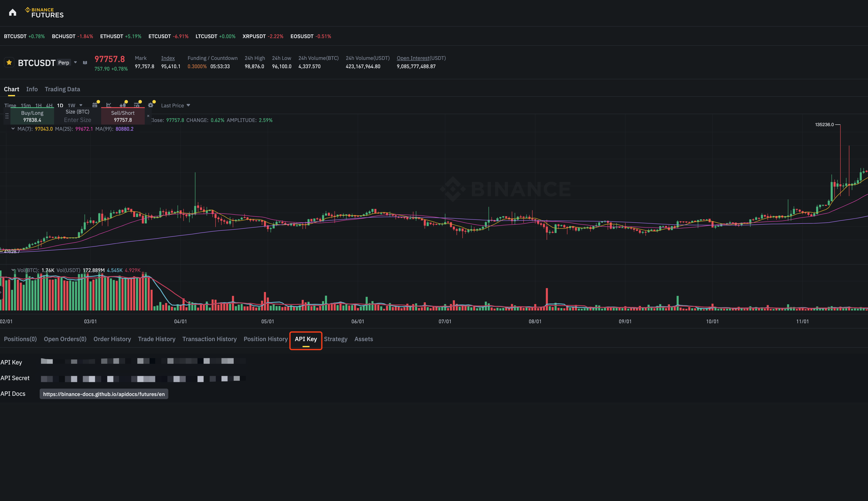Click the 135236.0 high price marker
Viewport: 868px width, 501px height.
point(824,125)
